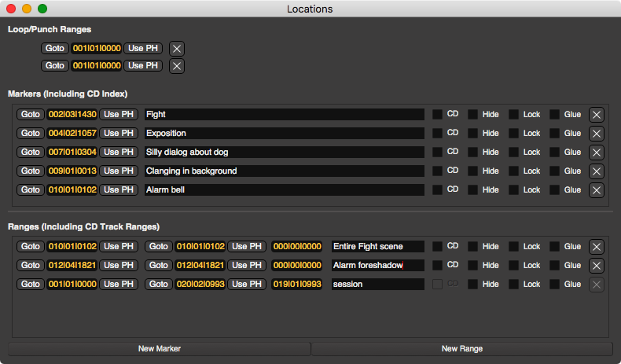This screenshot has width=621, height=364.
Task: Remove the Silly dialog about dog marker
Action: pyautogui.click(x=596, y=153)
